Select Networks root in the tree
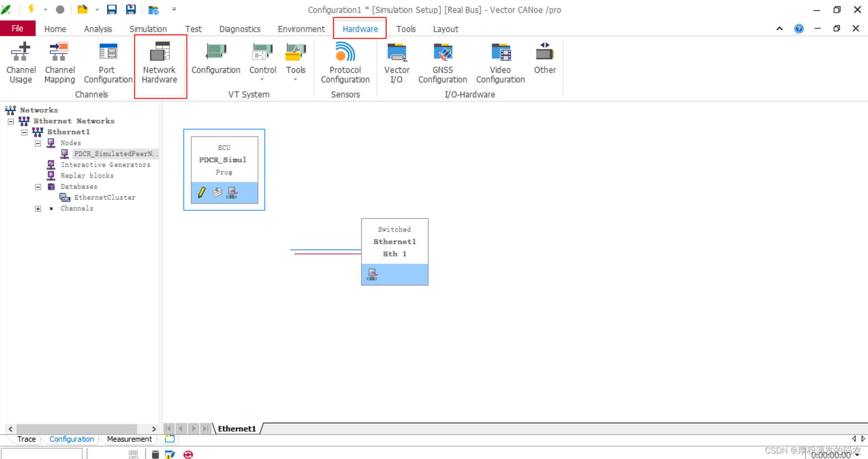 tap(39, 110)
